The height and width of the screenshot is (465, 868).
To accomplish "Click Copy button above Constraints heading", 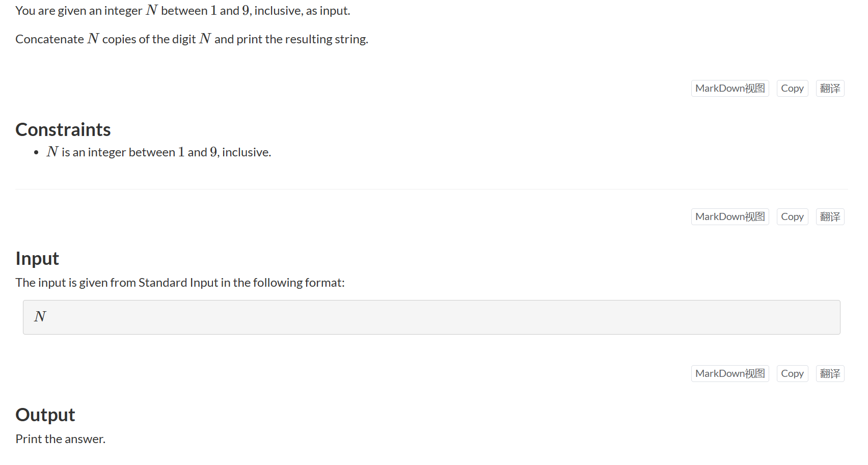I will [792, 88].
